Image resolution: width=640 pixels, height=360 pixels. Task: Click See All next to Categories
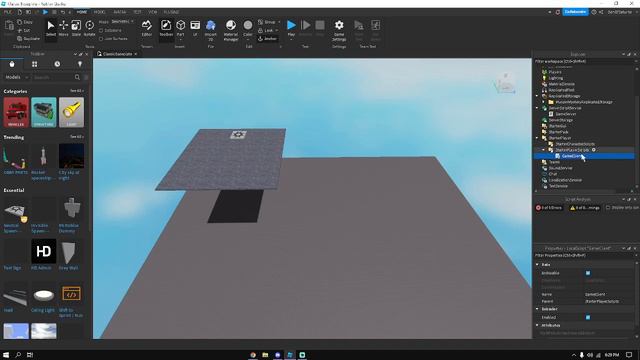tap(76, 91)
